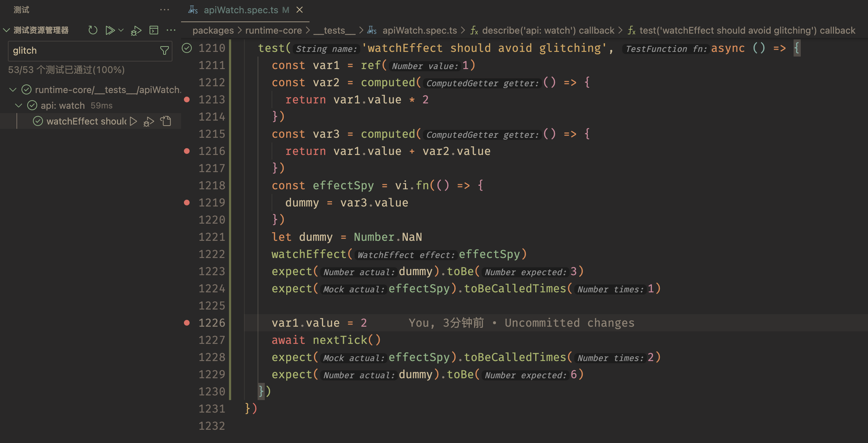Open test panel more actions menu
The width and height of the screenshot is (868, 443).
pyautogui.click(x=164, y=10)
